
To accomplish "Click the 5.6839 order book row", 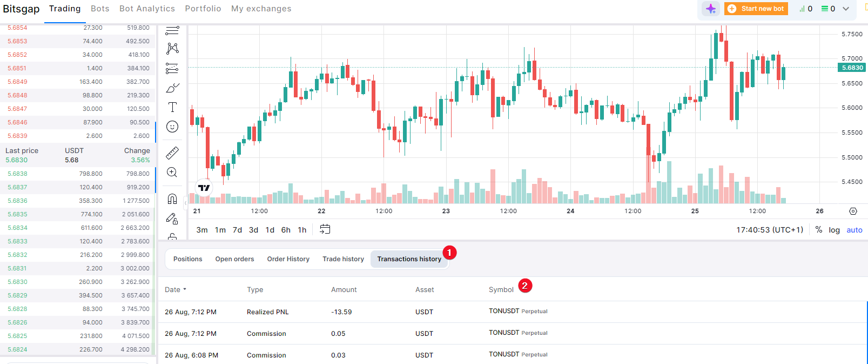I will click(x=78, y=136).
